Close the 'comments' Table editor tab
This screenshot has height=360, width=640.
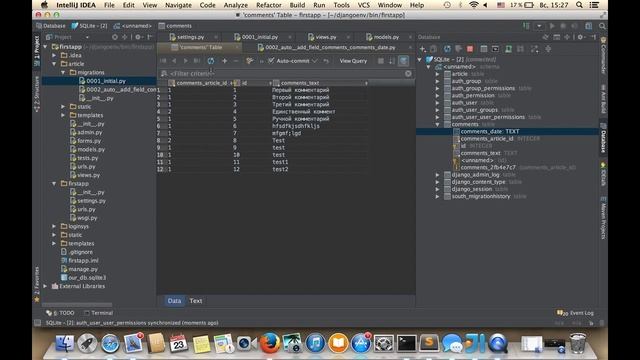point(237,47)
